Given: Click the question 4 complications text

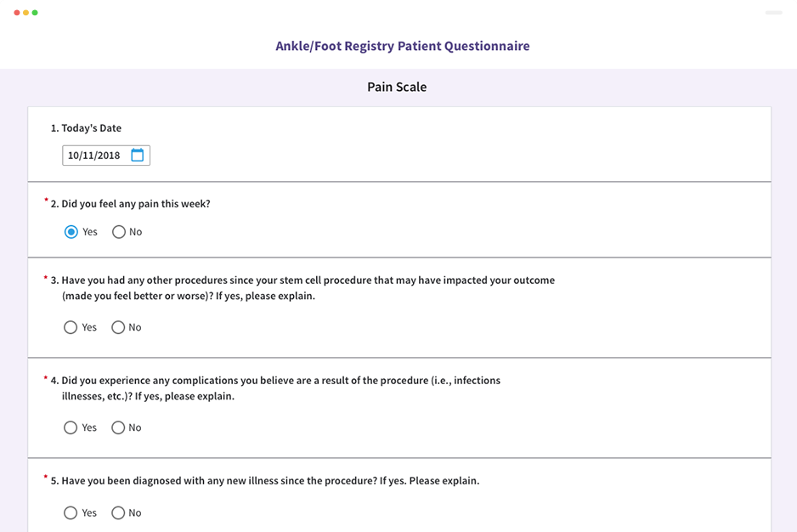Looking at the screenshot, I should pyautogui.click(x=275, y=388).
